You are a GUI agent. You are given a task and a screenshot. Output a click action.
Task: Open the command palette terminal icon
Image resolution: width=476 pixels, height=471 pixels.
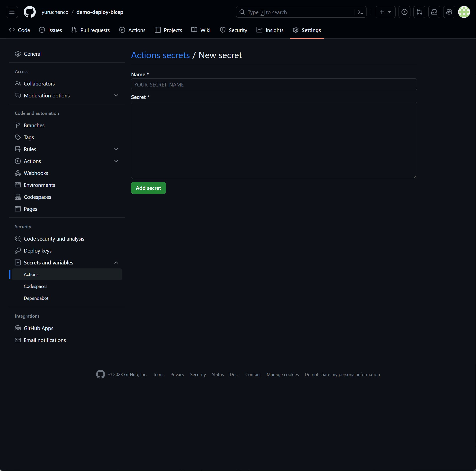pos(360,12)
